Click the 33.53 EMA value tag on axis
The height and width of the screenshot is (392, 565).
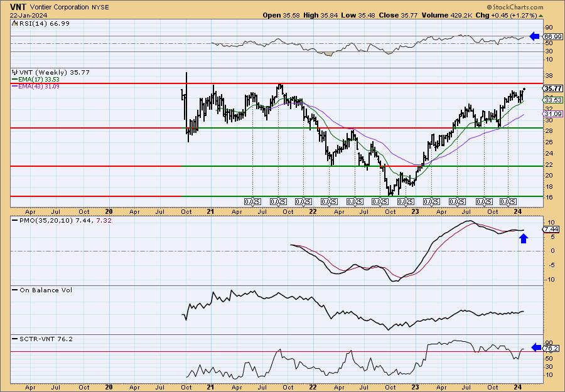click(553, 100)
